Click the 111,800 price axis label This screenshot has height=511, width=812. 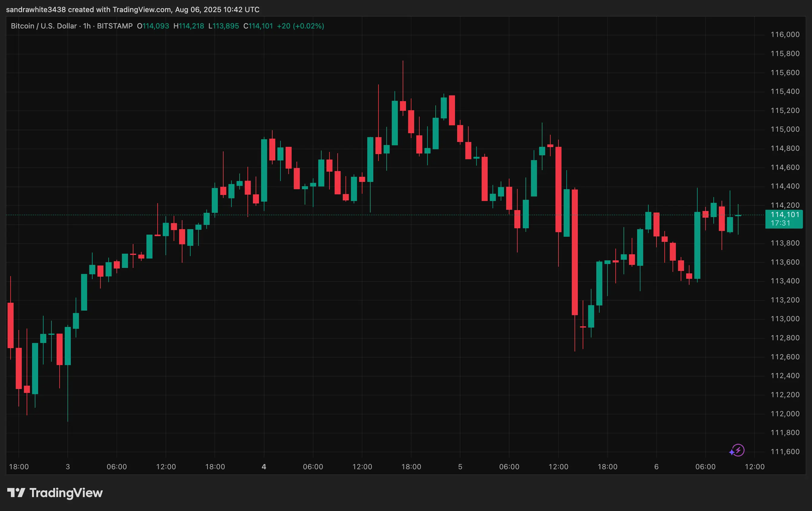(x=785, y=433)
